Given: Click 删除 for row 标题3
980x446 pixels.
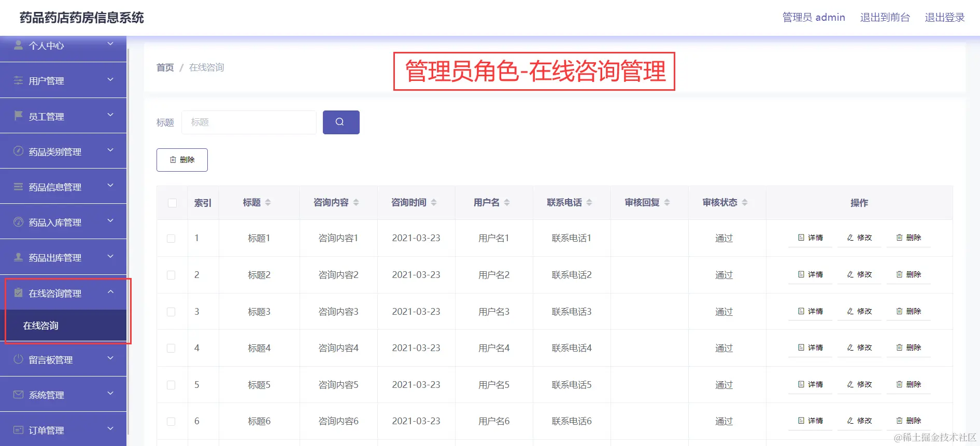Looking at the screenshot, I should 908,312.
